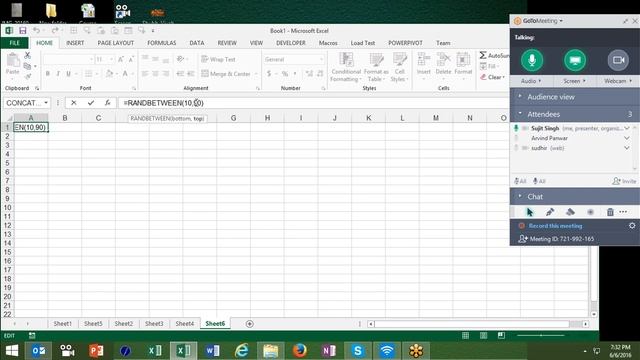Click the GoToMeeting trash erase icon
The image size is (640, 360).
pyautogui.click(x=610, y=212)
